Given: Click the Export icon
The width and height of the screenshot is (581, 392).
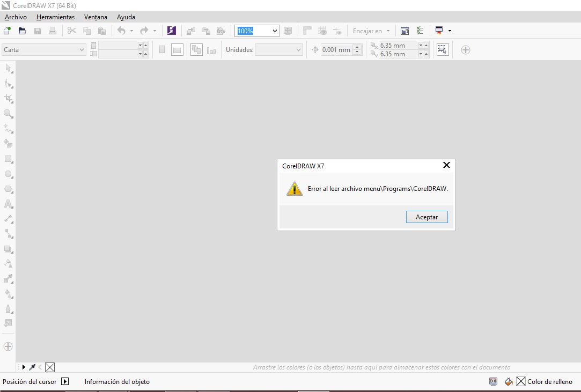Looking at the screenshot, I should (x=206, y=31).
